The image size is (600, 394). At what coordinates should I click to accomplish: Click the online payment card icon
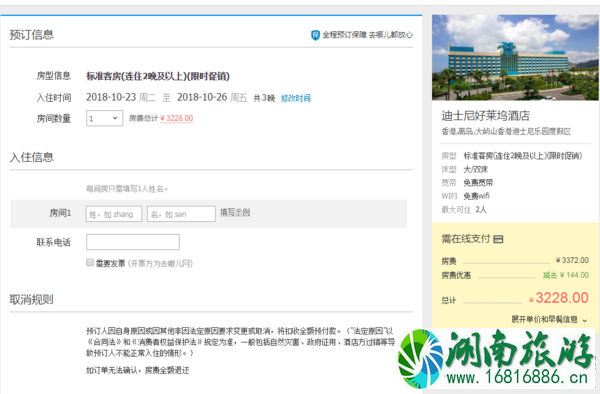[498, 239]
